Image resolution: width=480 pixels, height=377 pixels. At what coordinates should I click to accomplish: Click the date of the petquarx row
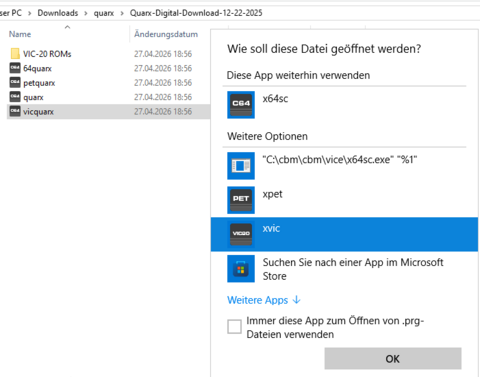pos(163,82)
